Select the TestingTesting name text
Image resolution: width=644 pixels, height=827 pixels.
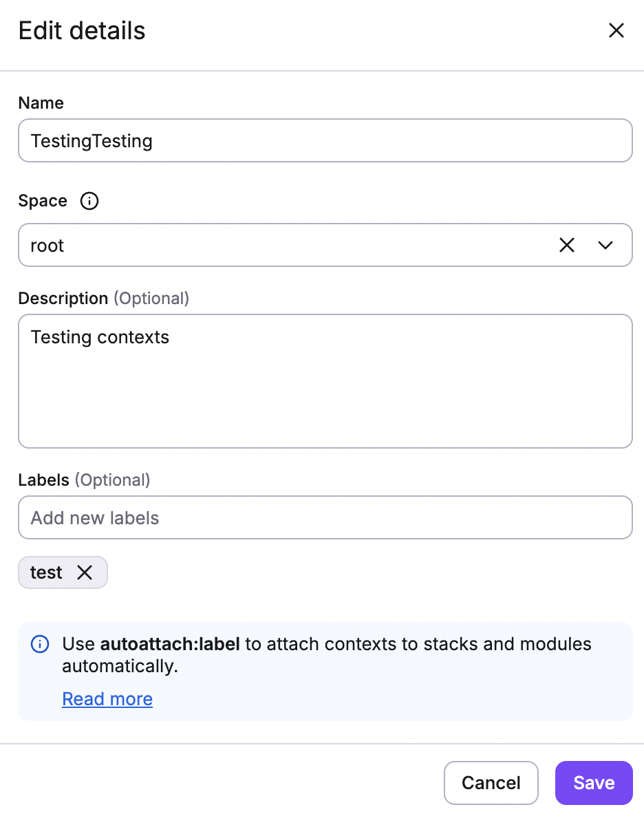pyautogui.click(x=92, y=140)
